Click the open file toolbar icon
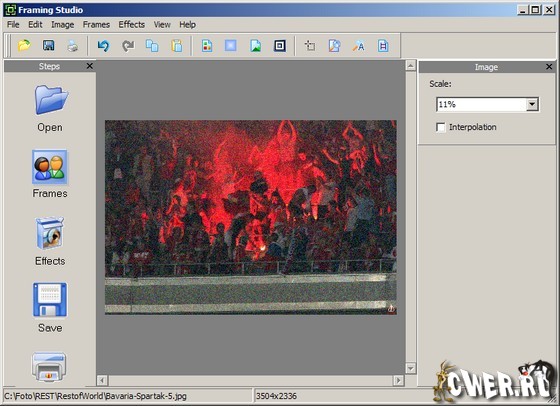Screen dimensions: 560x406 point(24,46)
